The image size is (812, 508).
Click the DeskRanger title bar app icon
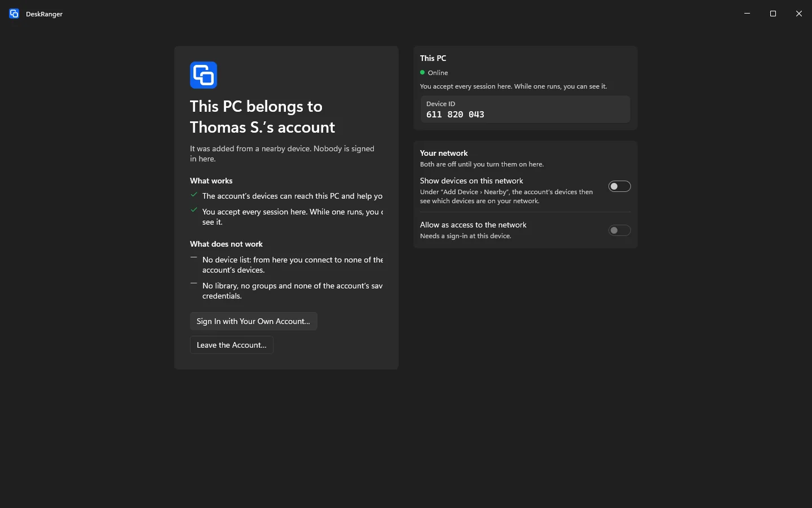pyautogui.click(x=14, y=14)
